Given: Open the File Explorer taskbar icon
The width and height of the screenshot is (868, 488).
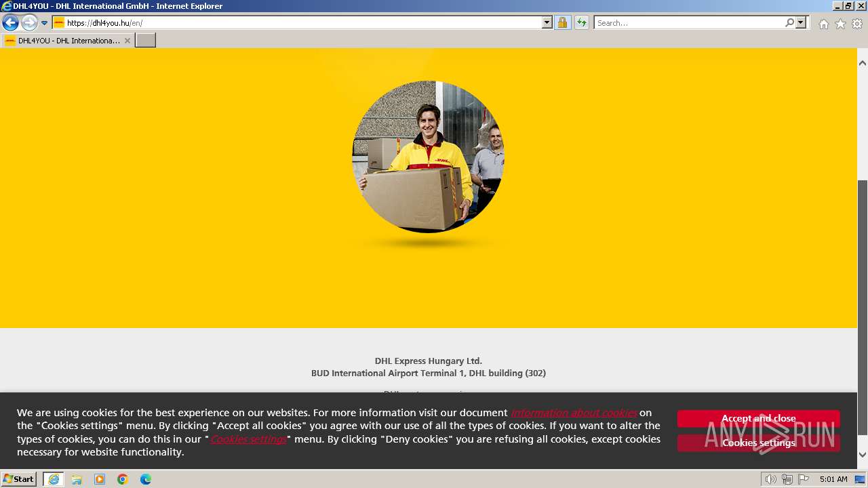Looking at the screenshot, I should [x=77, y=479].
